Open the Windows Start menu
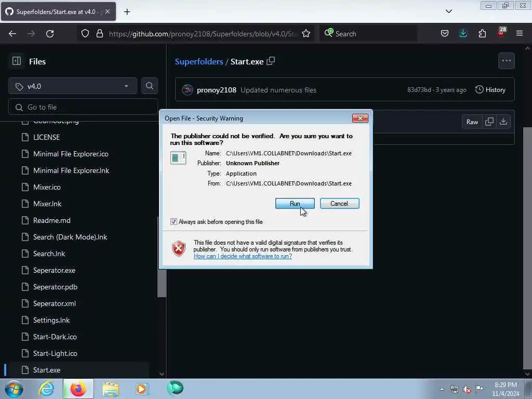 [14, 389]
